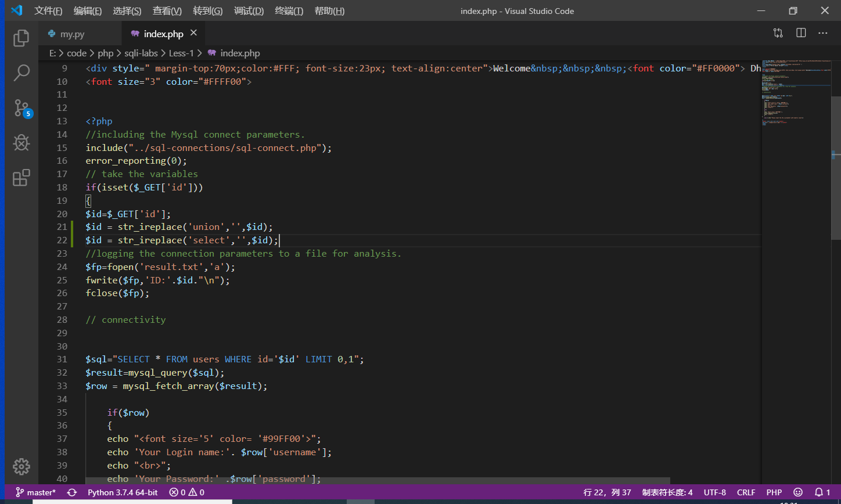Change UTF-8 file encoding

tap(715, 492)
